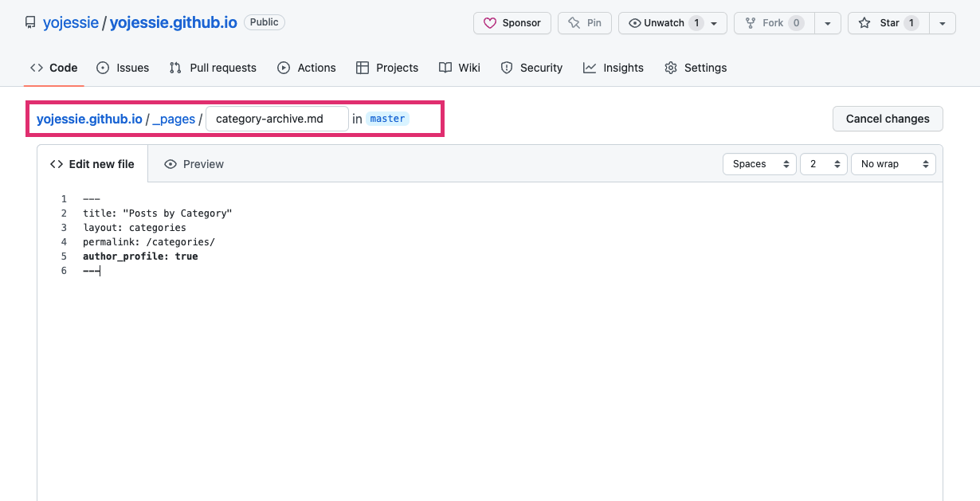Open the Issues tab
The width and height of the screenshot is (980, 501).
click(x=123, y=68)
